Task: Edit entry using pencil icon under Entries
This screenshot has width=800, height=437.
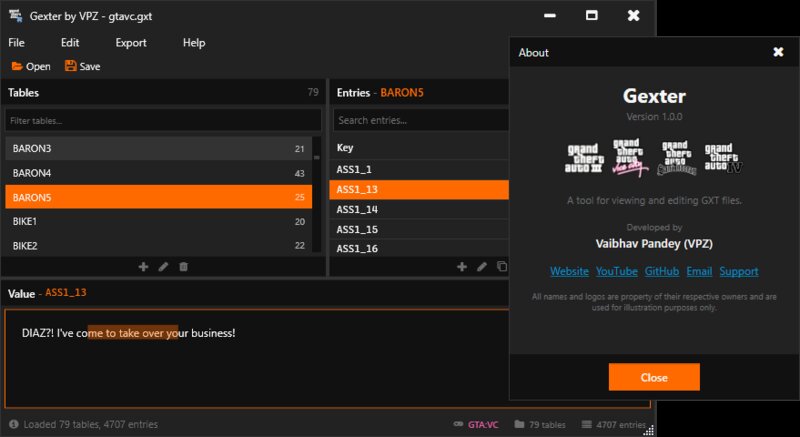Action: [482, 267]
